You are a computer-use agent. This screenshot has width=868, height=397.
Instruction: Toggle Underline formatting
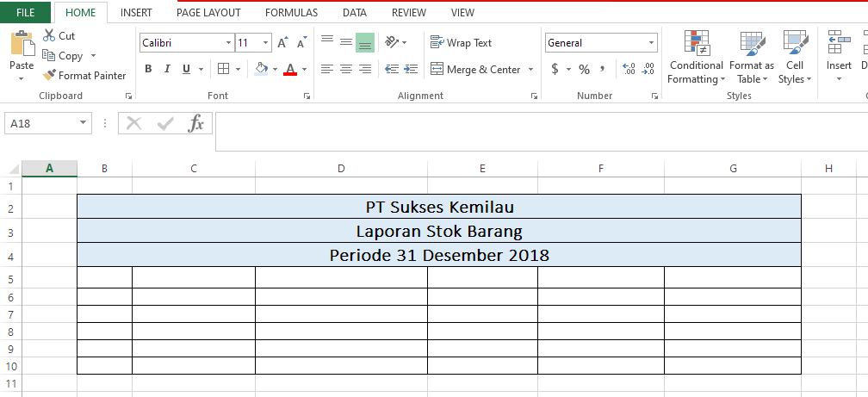pyautogui.click(x=186, y=69)
